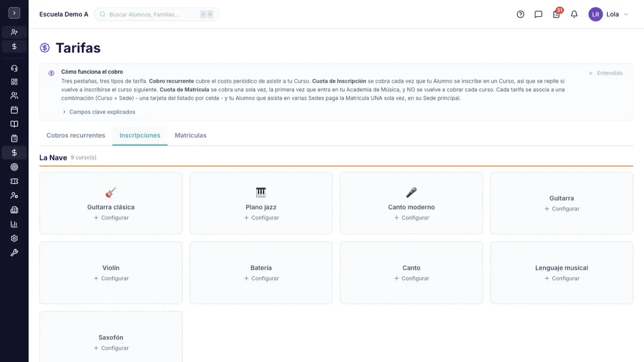Click the add-student icon in sidebar
Screen dimensions: 644x362
[x=14, y=32]
